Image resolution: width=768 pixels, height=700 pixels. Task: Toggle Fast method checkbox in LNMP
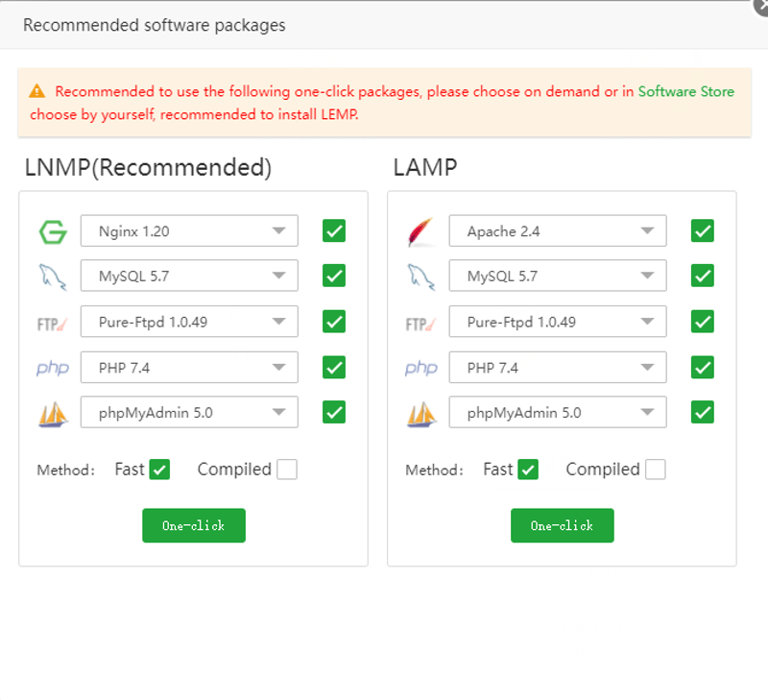(159, 470)
